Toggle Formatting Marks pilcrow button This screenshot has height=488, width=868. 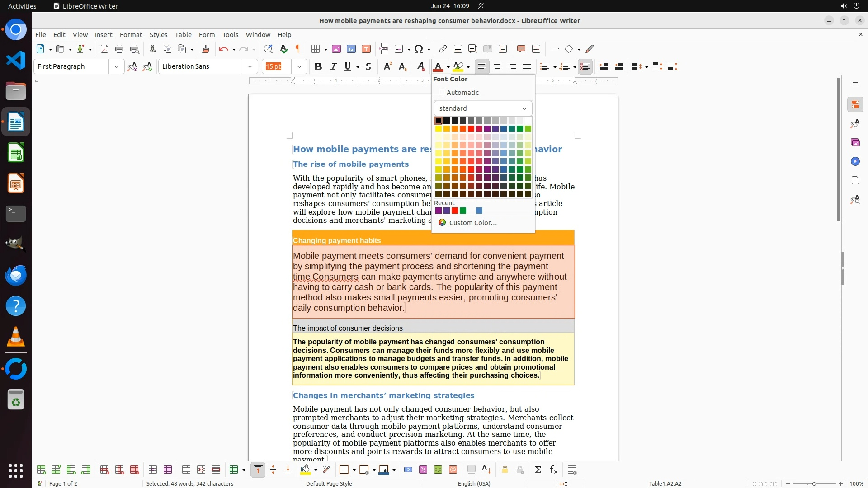pyautogui.click(x=298, y=49)
